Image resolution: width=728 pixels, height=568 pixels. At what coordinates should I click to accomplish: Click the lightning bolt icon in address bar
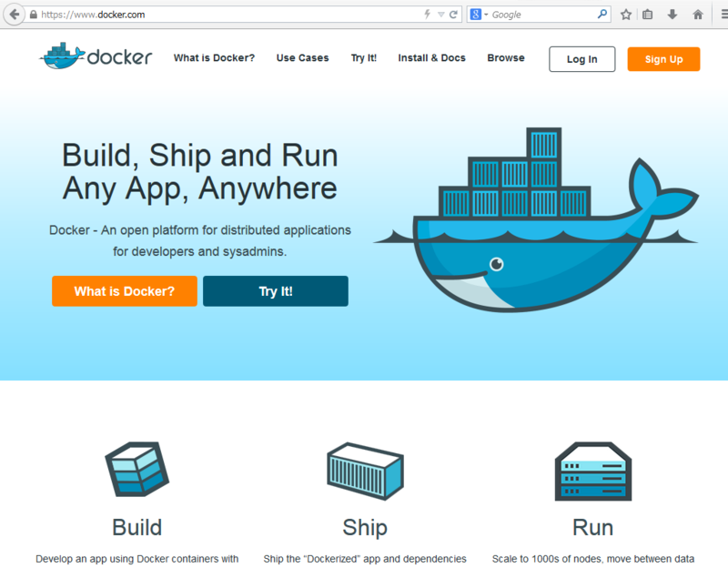click(427, 15)
